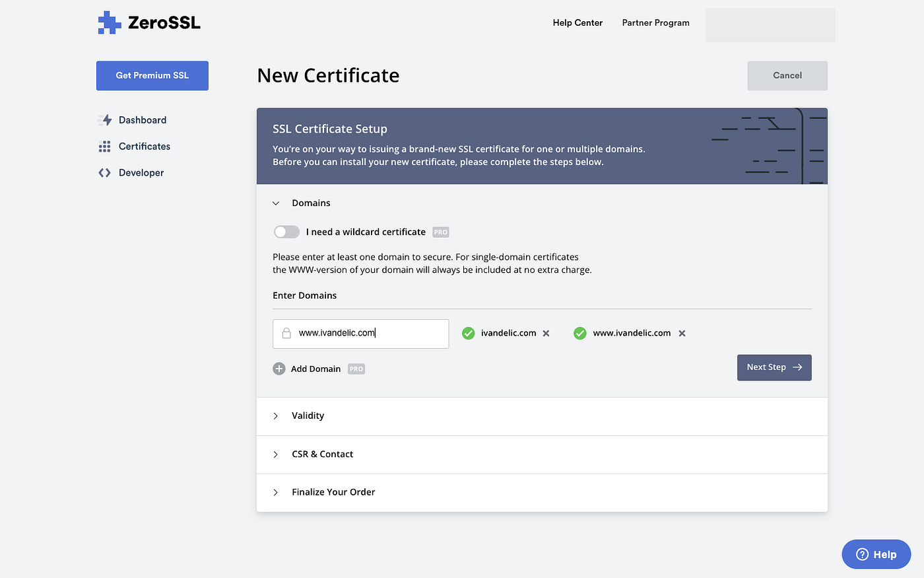924x578 pixels.
Task: Expand the Finalize Your Order section
Action: [542, 493]
